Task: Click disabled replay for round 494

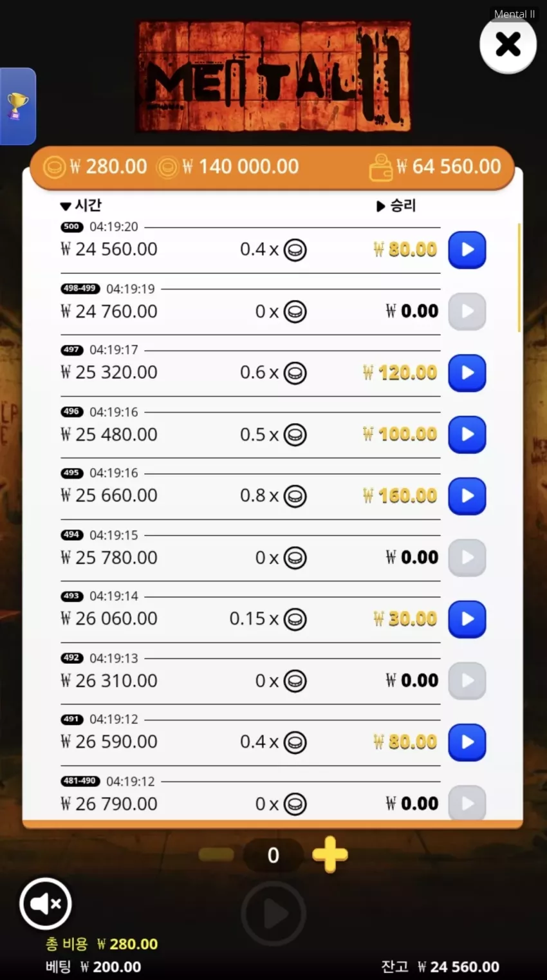Action: pos(467,558)
